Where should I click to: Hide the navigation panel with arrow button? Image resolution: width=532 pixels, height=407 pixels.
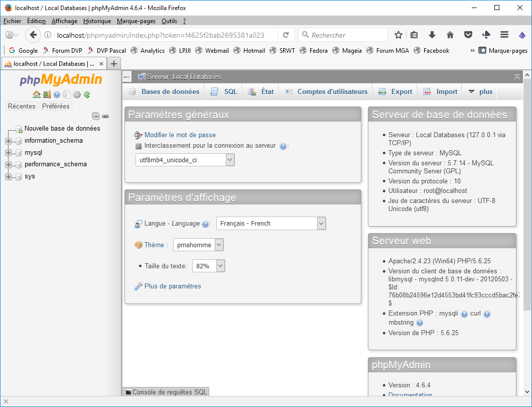[x=127, y=77]
